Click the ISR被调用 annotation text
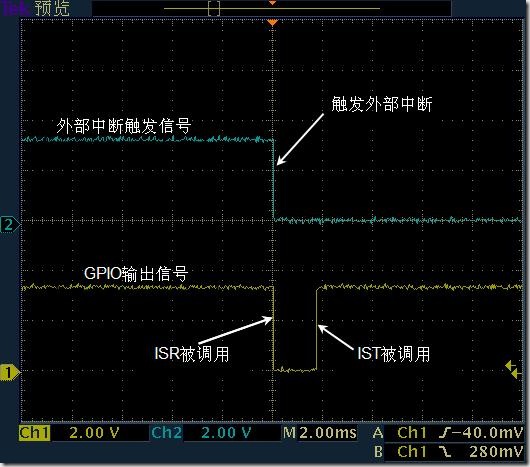 tap(192, 354)
